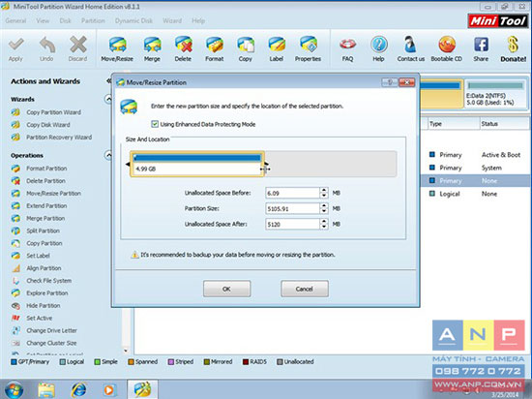Click the Unallocated Space After input field

tap(292, 224)
